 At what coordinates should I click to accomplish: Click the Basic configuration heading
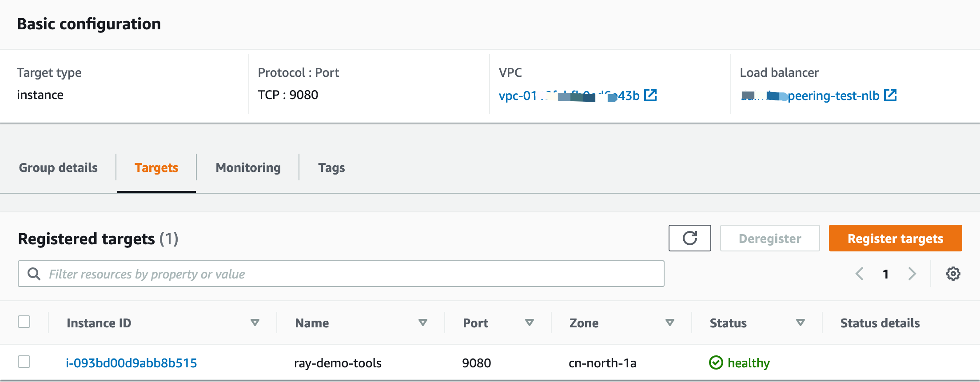pyautogui.click(x=89, y=24)
